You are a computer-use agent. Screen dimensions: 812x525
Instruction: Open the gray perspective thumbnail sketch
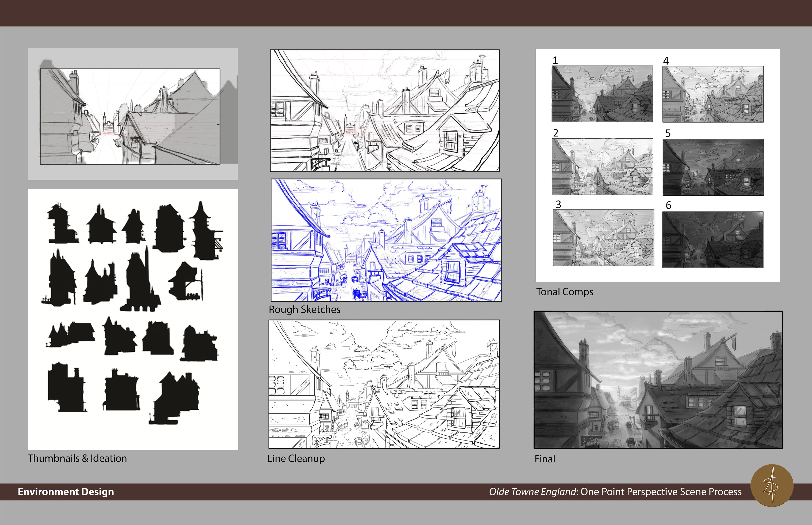click(x=133, y=114)
